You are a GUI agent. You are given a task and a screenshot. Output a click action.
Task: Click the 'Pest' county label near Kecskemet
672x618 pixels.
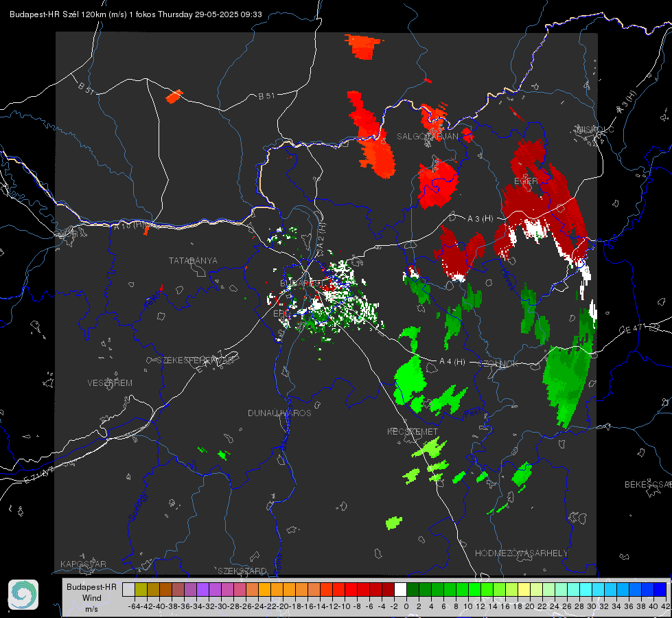(472, 413)
